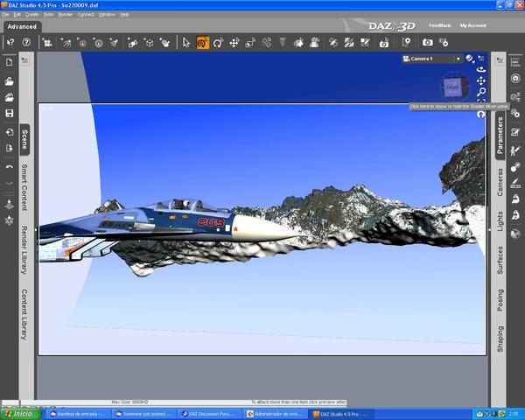Open the left pane options menu icon
525x420 pixels.
[x=24, y=60]
